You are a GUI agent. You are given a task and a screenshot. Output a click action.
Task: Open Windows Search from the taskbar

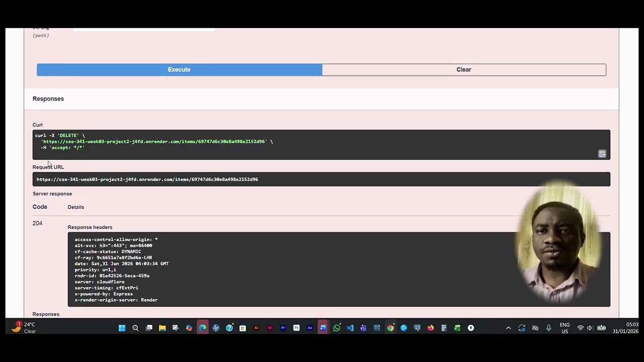coord(135,328)
